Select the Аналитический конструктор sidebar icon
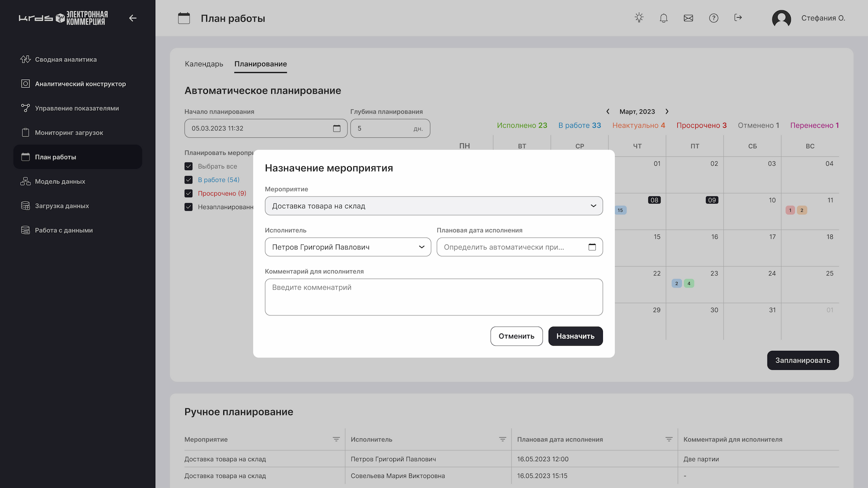The height and width of the screenshot is (488, 868). coord(25,84)
